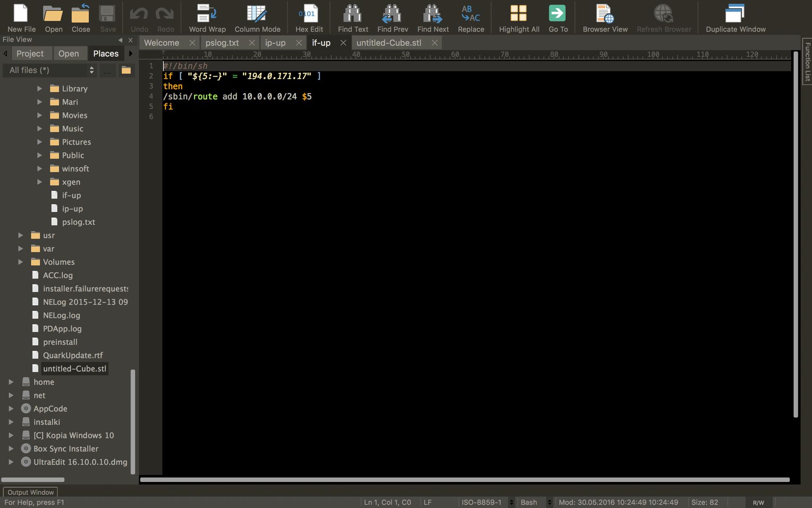
Task: Click the Undo toolbar icon
Action: pyautogui.click(x=139, y=18)
